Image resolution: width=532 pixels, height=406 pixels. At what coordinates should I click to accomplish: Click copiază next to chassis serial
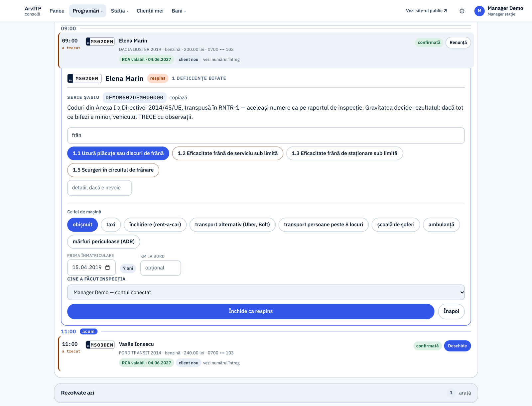point(178,98)
